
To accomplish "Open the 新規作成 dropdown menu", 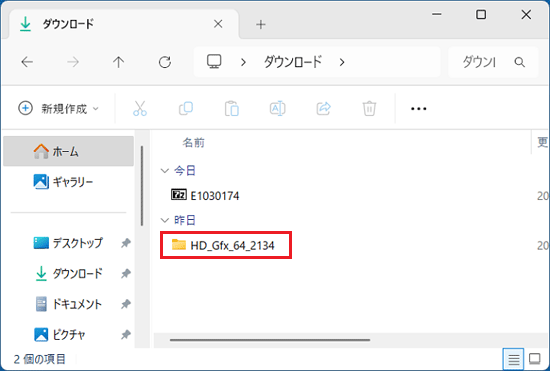I will [58, 108].
